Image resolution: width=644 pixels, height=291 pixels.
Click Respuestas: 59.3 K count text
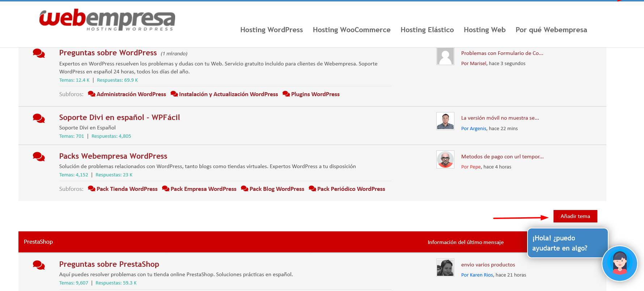click(x=116, y=283)
